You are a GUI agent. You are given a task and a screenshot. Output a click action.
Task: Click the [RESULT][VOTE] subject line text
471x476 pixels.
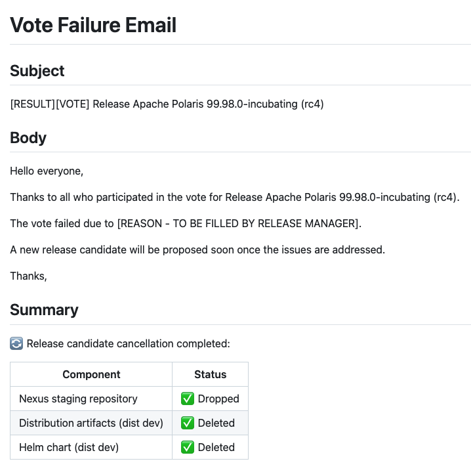click(167, 104)
